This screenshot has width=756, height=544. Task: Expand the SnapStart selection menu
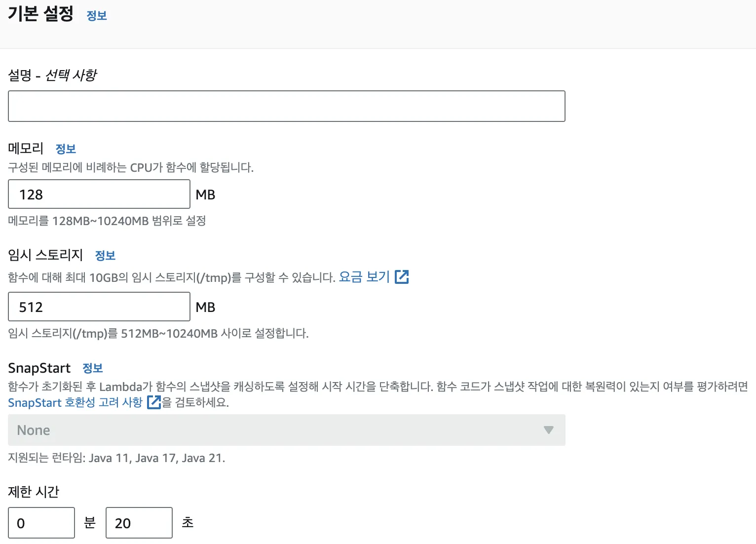click(x=286, y=430)
